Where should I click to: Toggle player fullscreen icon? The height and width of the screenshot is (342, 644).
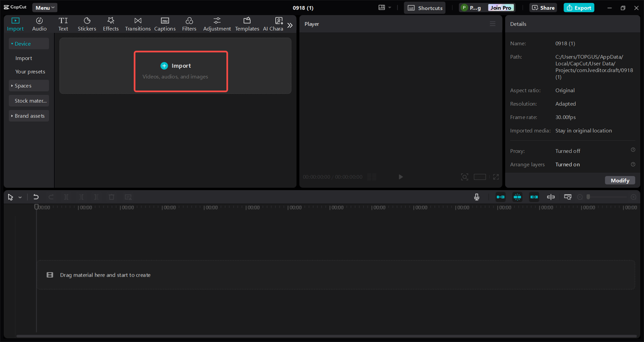pyautogui.click(x=496, y=177)
